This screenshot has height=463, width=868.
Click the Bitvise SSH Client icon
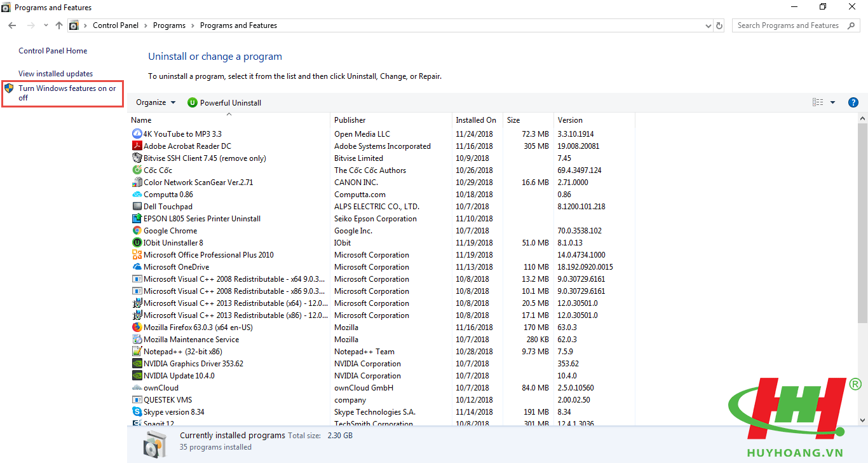137,158
